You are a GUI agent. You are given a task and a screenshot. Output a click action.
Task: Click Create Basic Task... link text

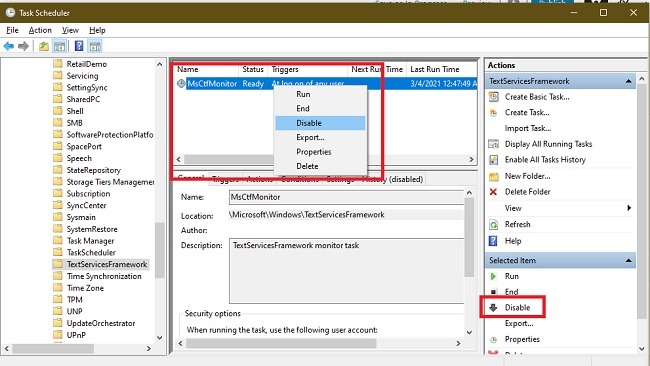537,97
